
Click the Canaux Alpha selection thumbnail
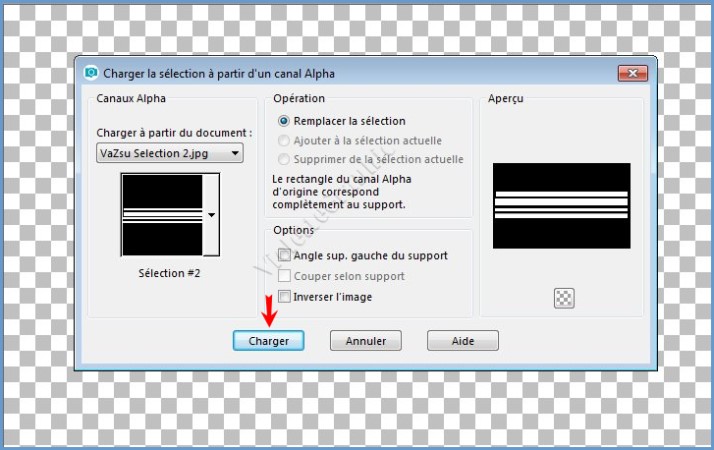point(162,215)
